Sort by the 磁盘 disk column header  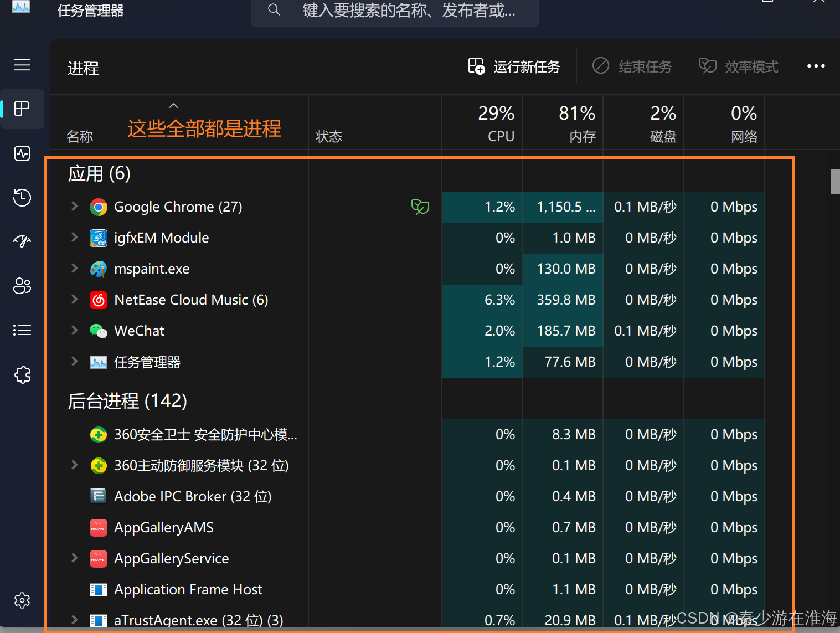tap(643, 123)
